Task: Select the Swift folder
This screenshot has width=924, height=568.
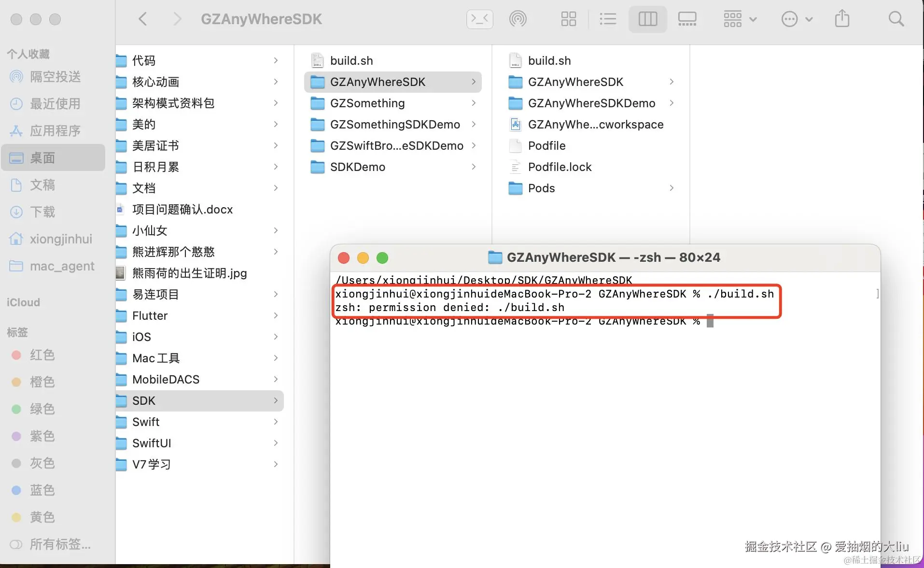Action: tap(199, 422)
